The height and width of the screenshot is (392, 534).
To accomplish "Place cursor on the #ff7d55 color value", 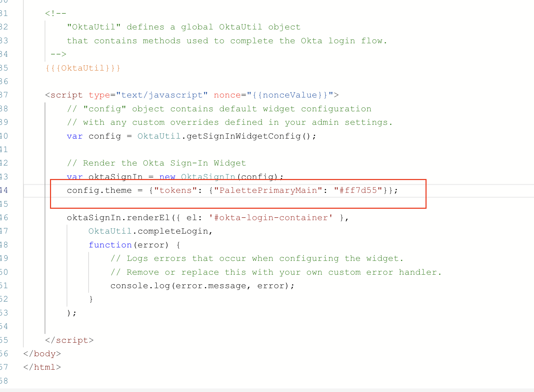I will pos(358,190).
